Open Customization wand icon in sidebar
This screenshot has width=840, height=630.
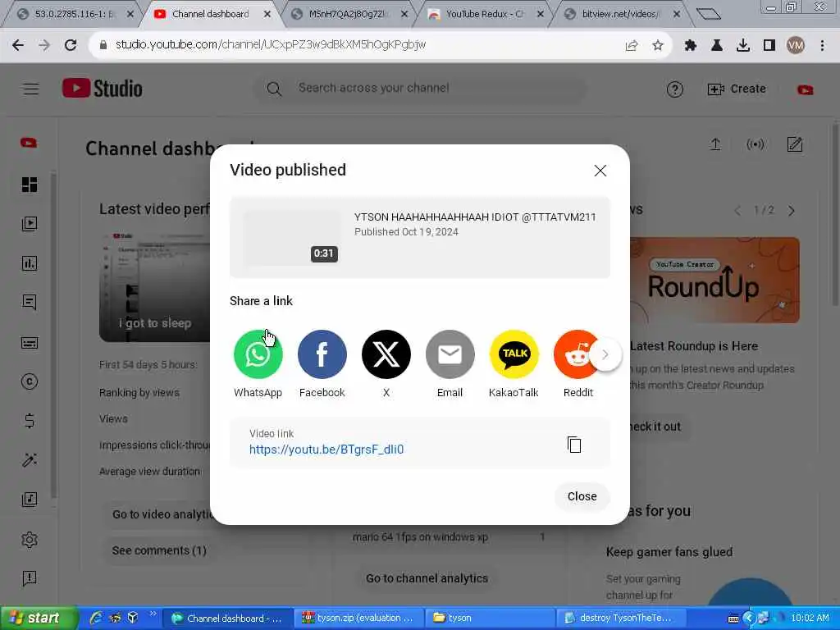(x=30, y=460)
